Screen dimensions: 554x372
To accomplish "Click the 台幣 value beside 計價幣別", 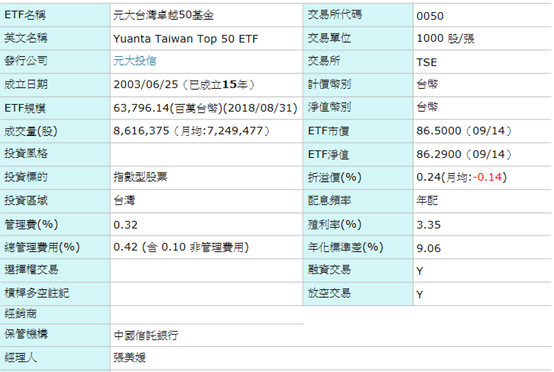I will [427, 84].
